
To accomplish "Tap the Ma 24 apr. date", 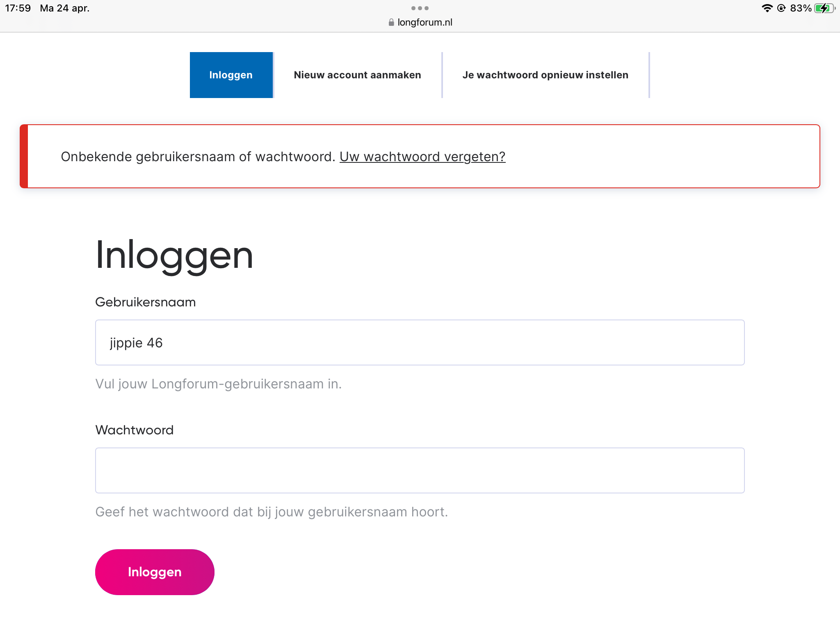I will (x=65, y=8).
